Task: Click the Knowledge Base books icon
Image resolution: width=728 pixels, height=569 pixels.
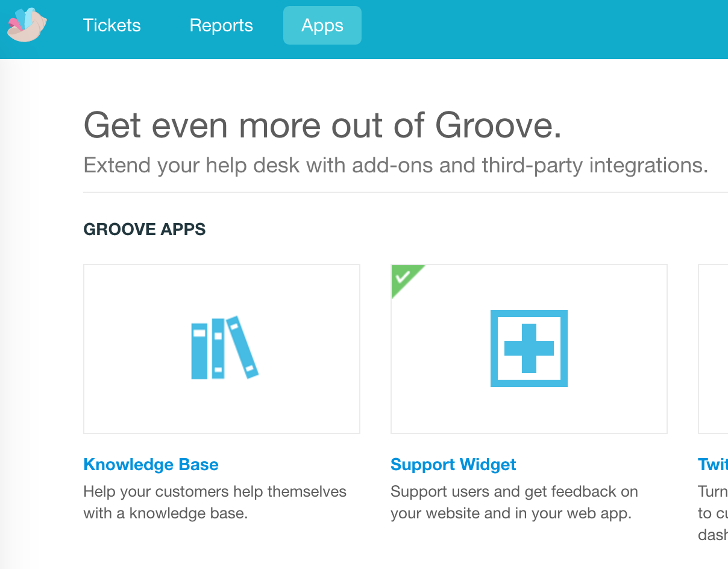Action: pyautogui.click(x=224, y=348)
